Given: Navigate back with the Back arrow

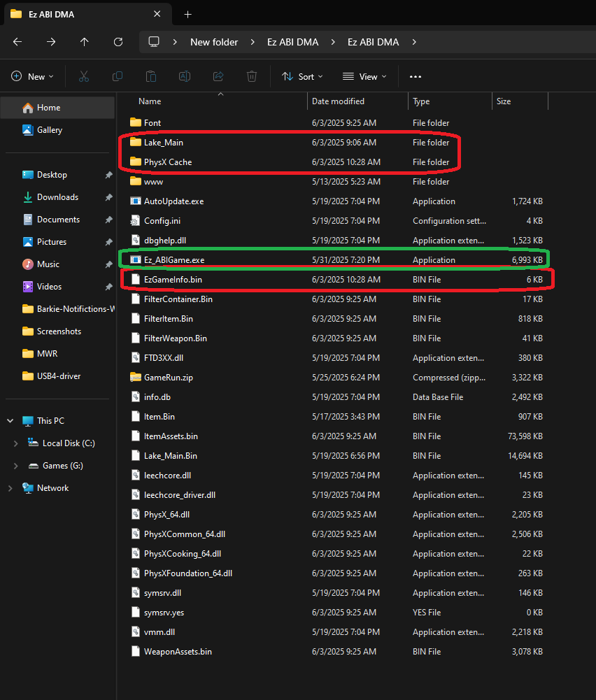Looking at the screenshot, I should (x=17, y=42).
